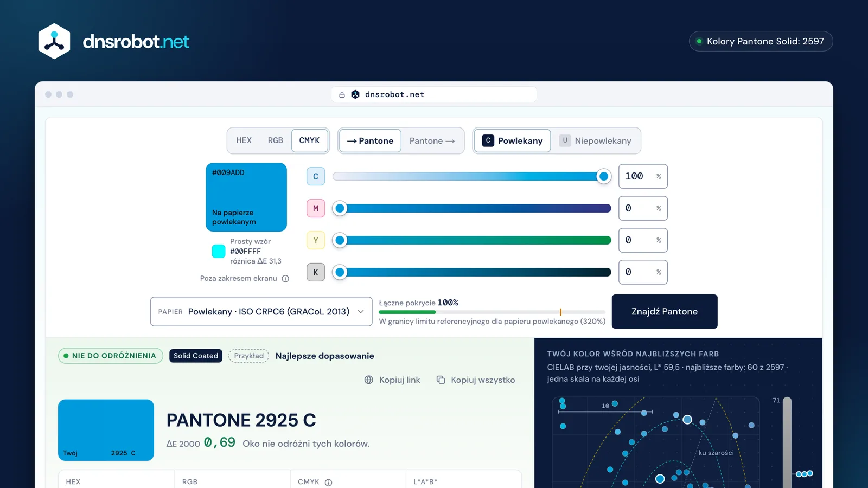Switch to Pantone → color direction
The width and height of the screenshot is (868, 488).
click(432, 141)
